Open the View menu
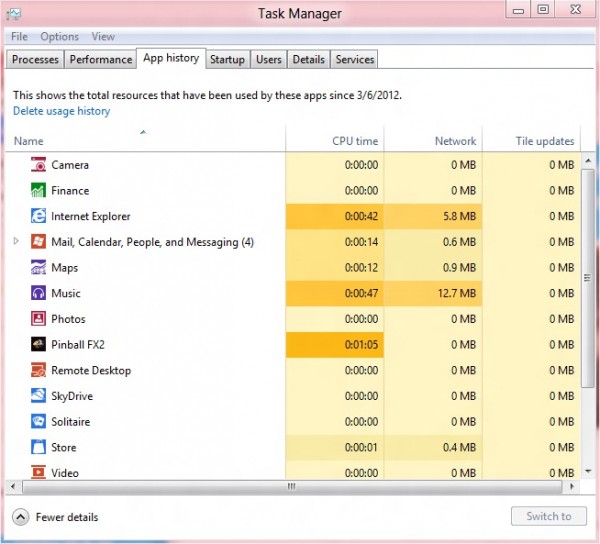Image resolution: width=600 pixels, height=544 pixels. pos(103,37)
